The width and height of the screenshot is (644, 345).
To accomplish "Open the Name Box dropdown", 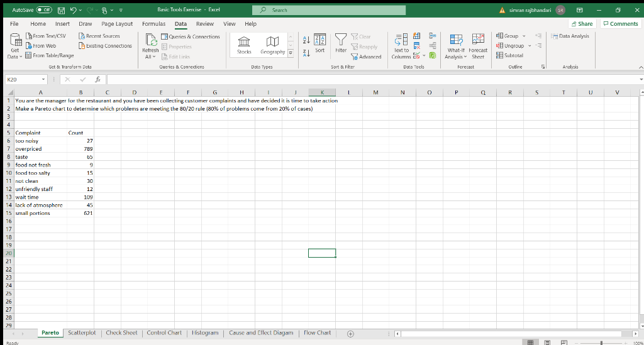I will click(43, 80).
